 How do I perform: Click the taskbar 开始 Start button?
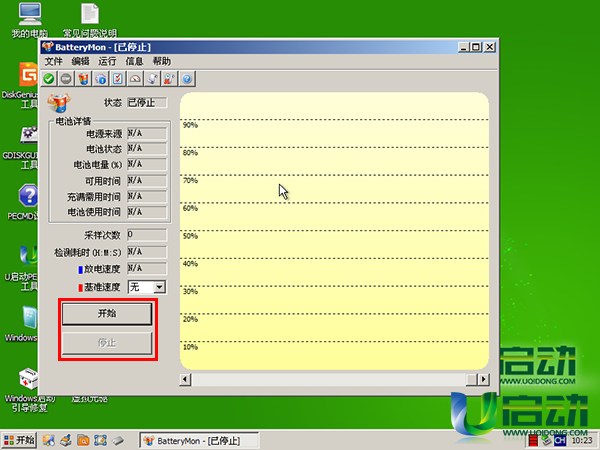point(19,440)
